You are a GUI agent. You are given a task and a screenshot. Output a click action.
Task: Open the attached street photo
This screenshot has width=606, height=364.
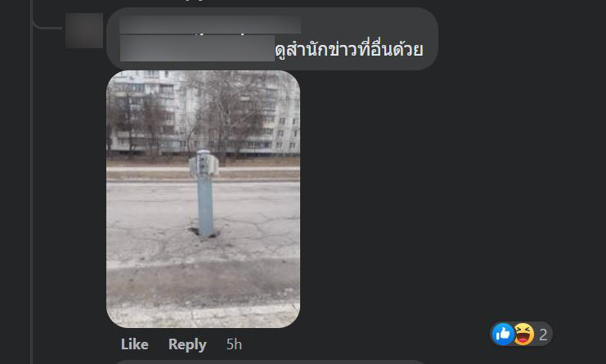[204, 199]
